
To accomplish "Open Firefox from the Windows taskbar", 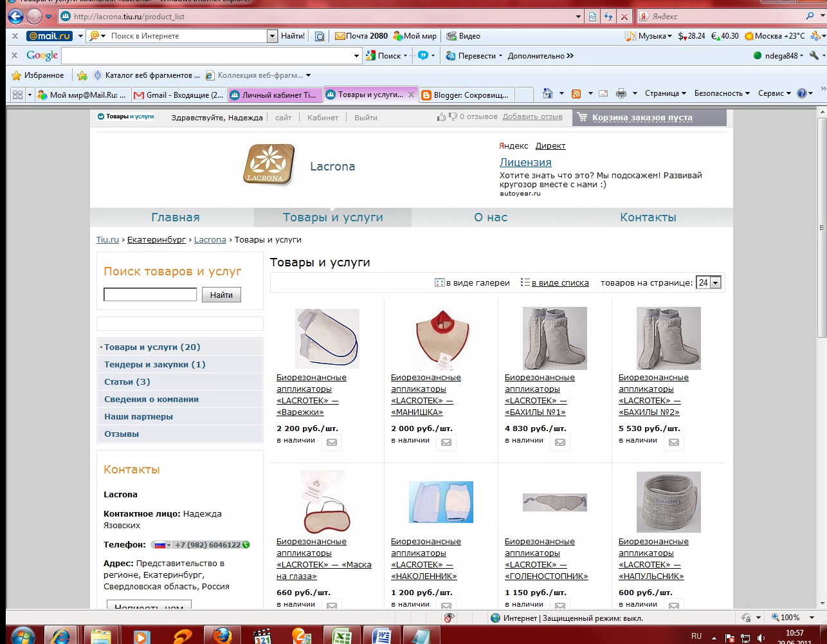I will click(x=223, y=636).
